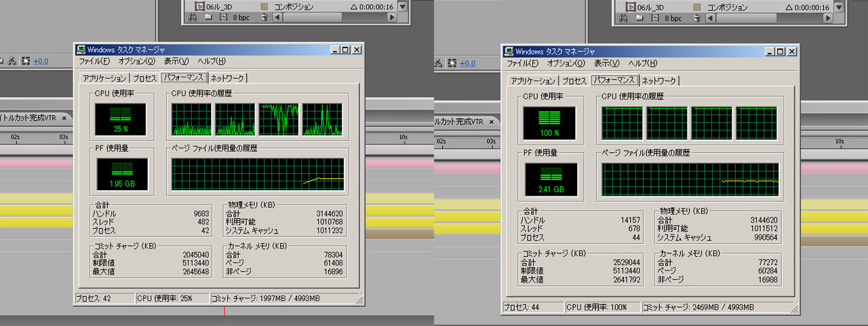
Task: Click available physical memory value 1010768
Action: (x=329, y=221)
